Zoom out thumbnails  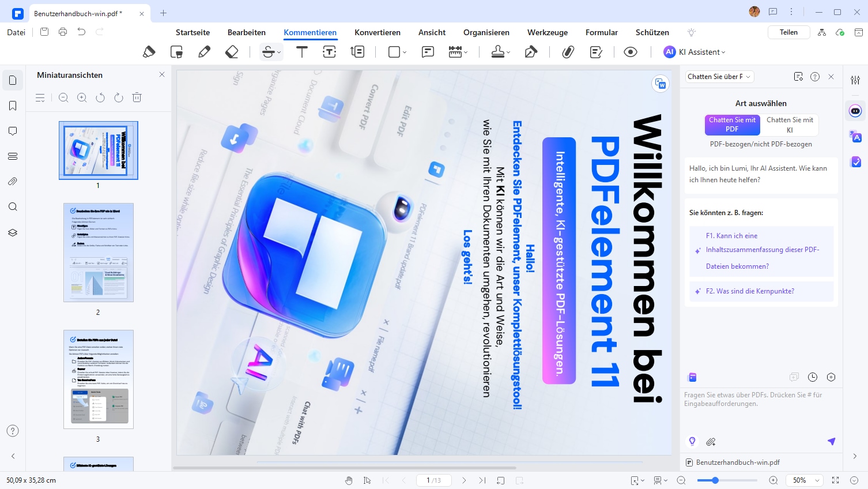pyautogui.click(x=63, y=98)
